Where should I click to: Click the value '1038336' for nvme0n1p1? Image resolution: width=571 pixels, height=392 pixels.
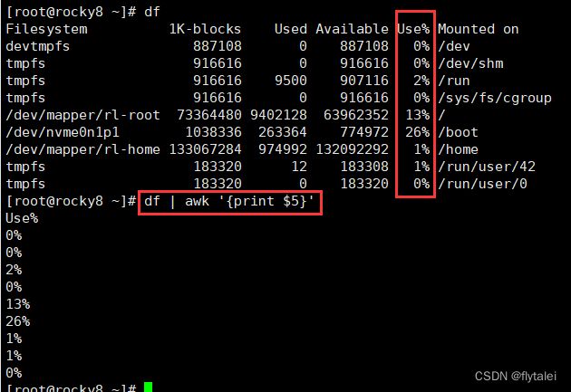(x=213, y=132)
